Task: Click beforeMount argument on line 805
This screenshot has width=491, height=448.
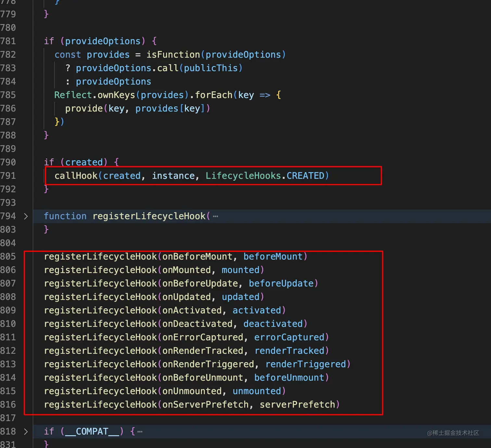Action: (x=273, y=256)
